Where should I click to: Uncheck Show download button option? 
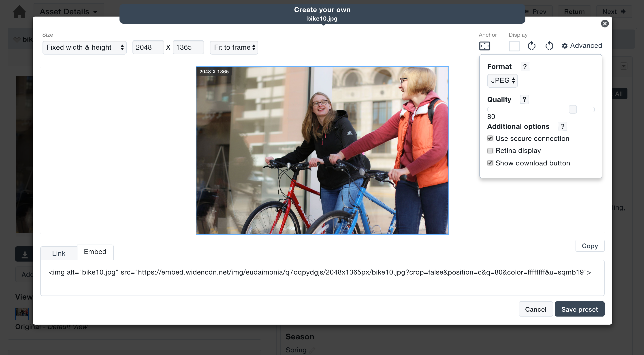pyautogui.click(x=490, y=163)
